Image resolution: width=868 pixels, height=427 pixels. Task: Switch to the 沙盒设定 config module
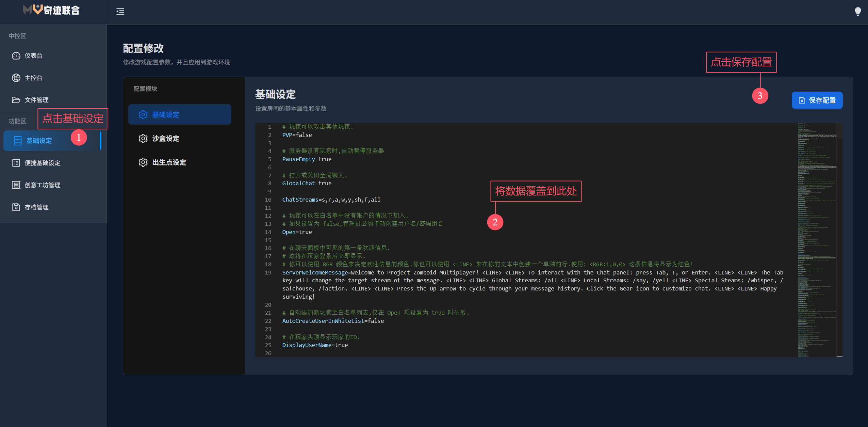tap(165, 139)
